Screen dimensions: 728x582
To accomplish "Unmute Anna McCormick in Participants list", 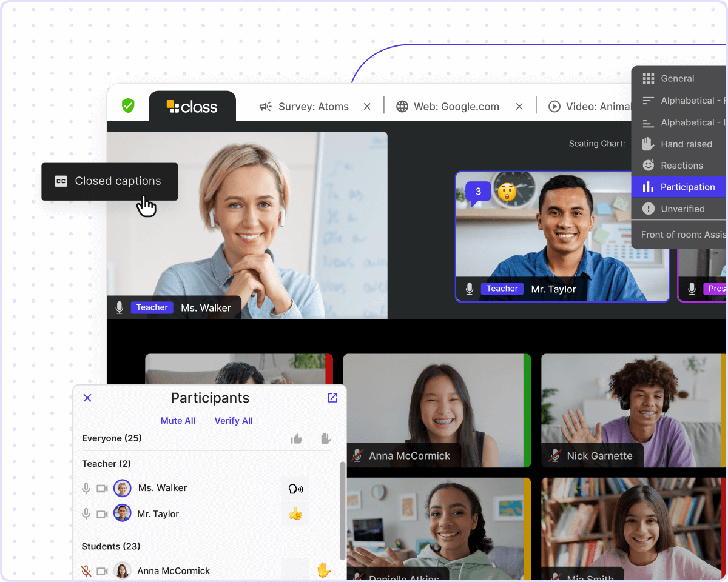I will pos(87,570).
